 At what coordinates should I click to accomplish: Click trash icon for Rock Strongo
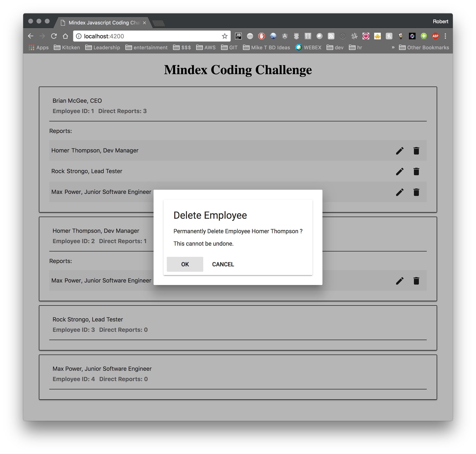(416, 171)
